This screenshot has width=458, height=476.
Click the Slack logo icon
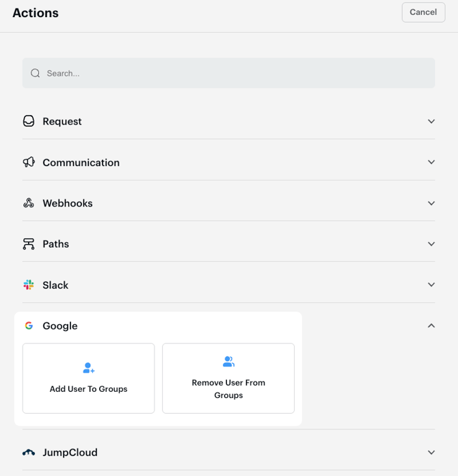(29, 285)
